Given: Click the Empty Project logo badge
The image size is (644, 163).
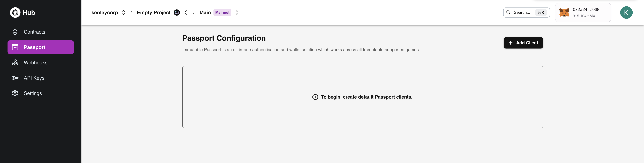Looking at the screenshot, I should [177, 13].
